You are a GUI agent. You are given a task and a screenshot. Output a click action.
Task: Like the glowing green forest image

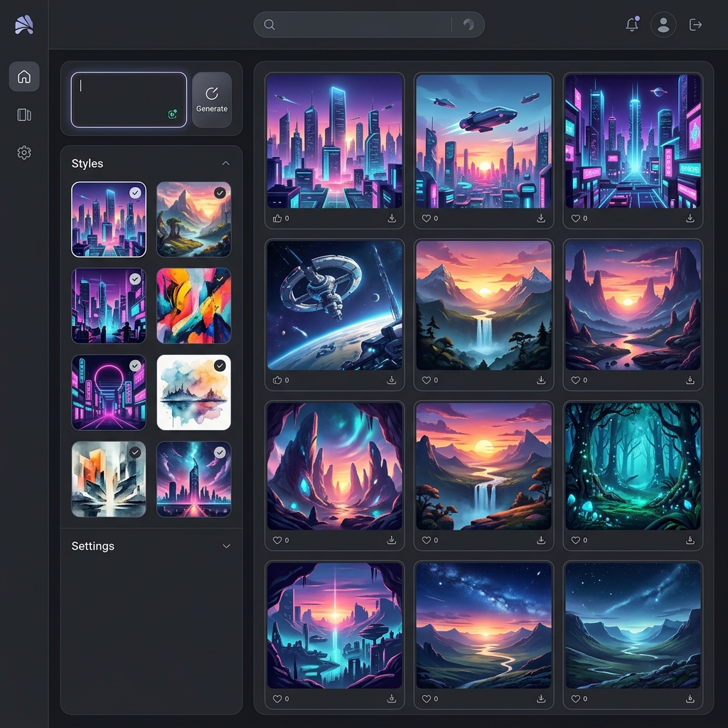pos(576,540)
